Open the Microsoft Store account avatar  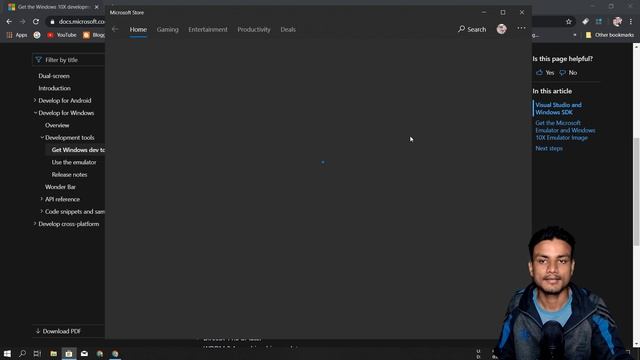(x=501, y=29)
